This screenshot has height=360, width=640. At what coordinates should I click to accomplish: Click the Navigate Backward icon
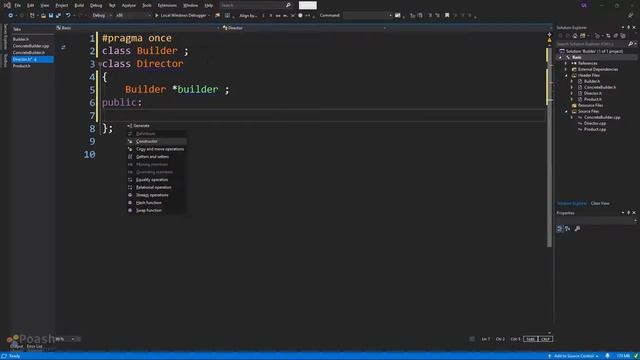pos(11,16)
